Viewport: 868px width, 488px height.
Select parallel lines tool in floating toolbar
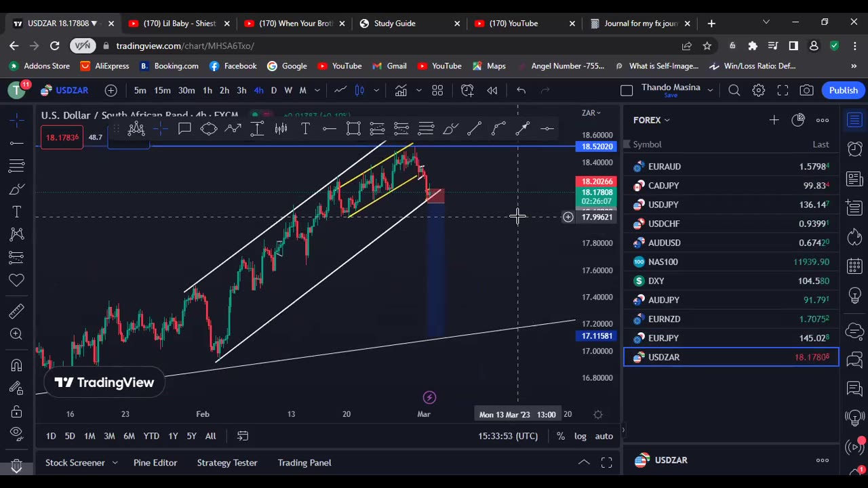[x=426, y=129]
